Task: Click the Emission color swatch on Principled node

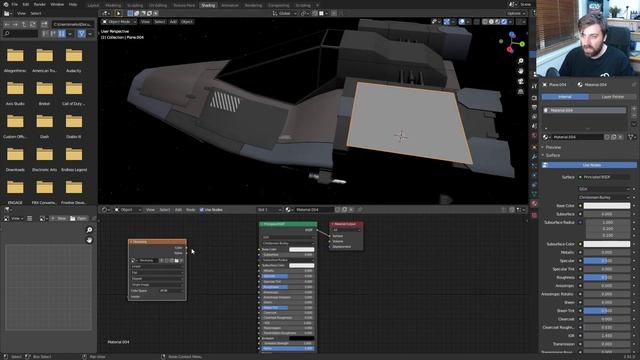Action: tap(302, 338)
